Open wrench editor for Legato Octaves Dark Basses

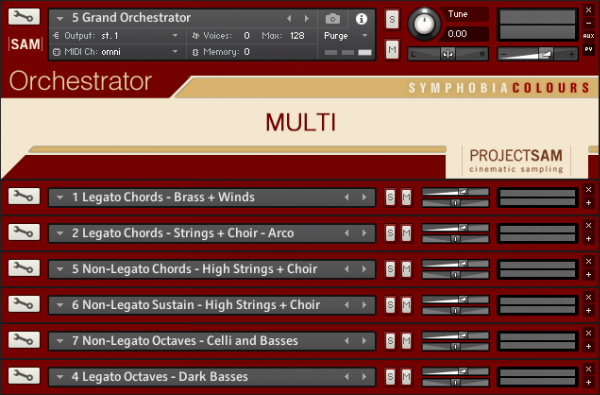[x=24, y=376]
